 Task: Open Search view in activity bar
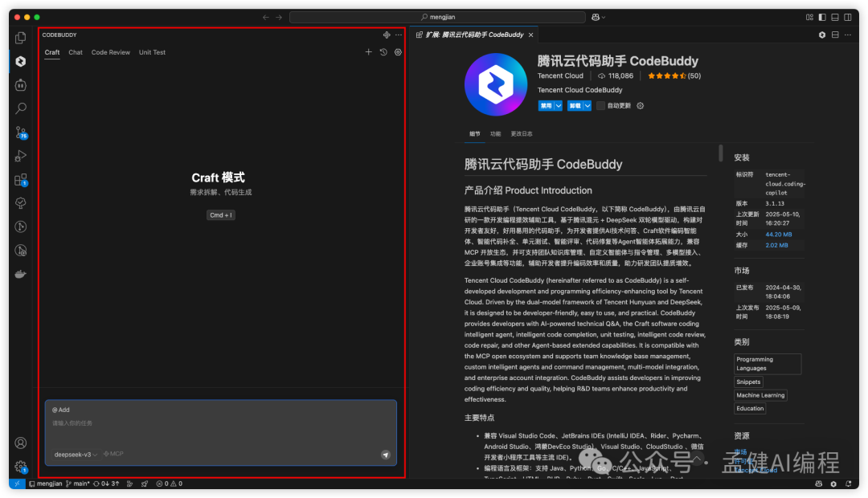20,108
